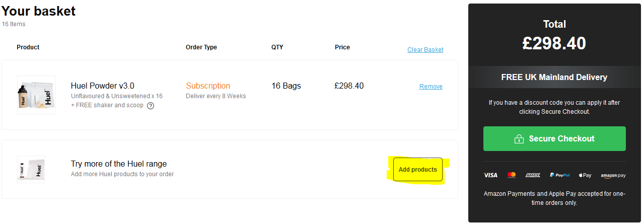Select the Apple Pay logo
The image size is (644, 224).
585,175
